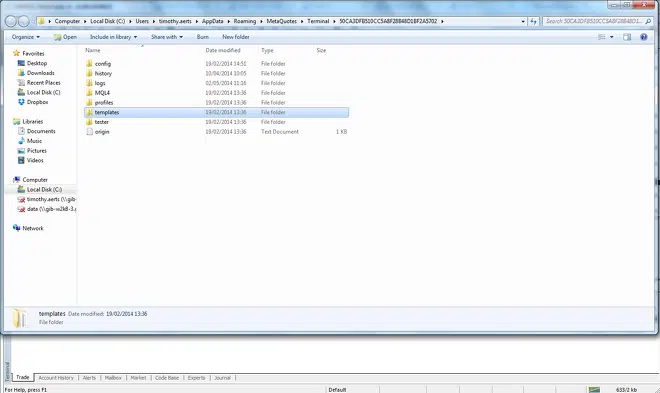The height and width of the screenshot is (393, 660).
Task: Open the help question mark icon
Action: [x=644, y=37]
